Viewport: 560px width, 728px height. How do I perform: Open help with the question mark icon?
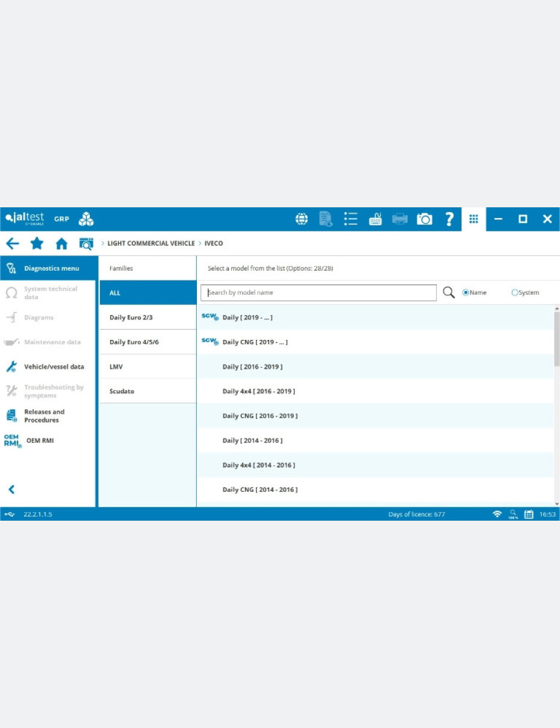click(x=449, y=219)
